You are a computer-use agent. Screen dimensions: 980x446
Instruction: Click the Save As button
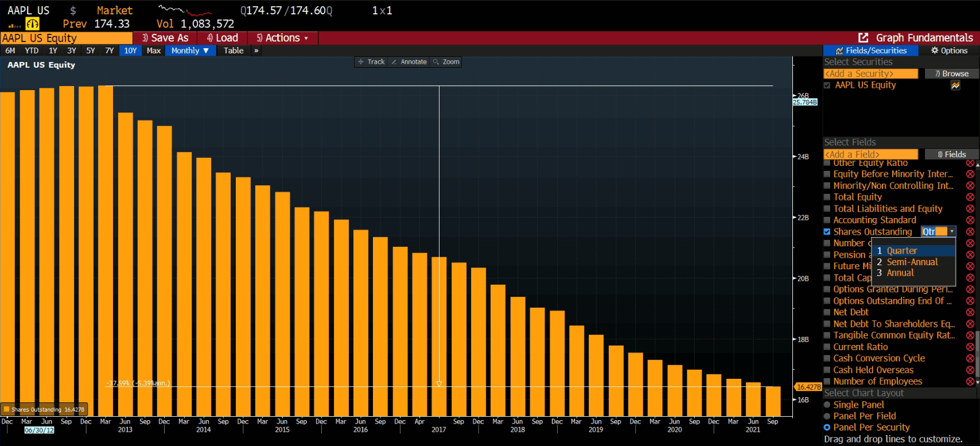point(165,38)
